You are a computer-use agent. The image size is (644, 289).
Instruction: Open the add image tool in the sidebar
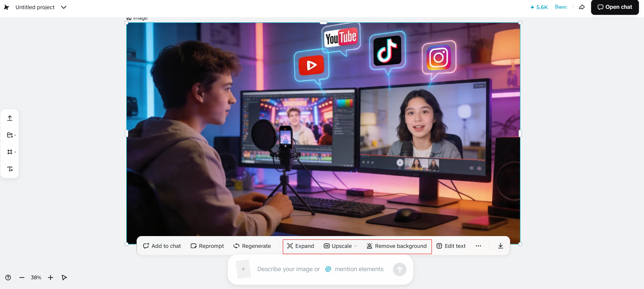(10, 135)
